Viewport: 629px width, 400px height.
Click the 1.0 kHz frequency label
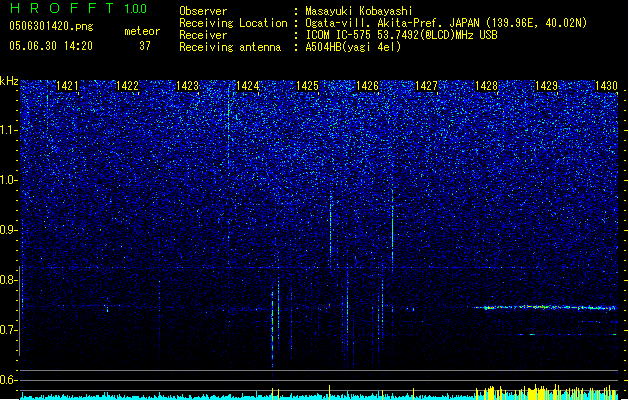8,180
